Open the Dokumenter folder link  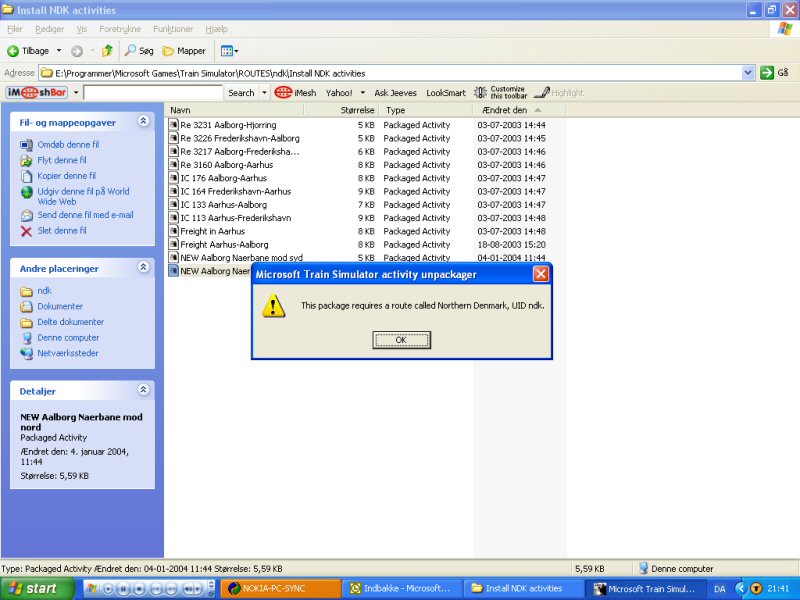(60, 307)
